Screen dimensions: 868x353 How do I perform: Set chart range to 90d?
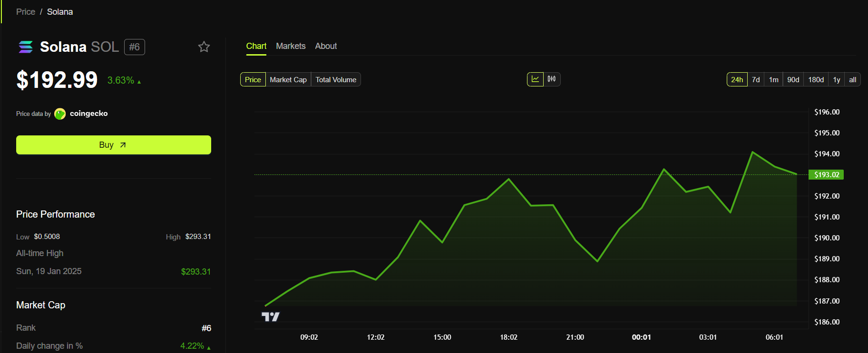[x=793, y=79]
